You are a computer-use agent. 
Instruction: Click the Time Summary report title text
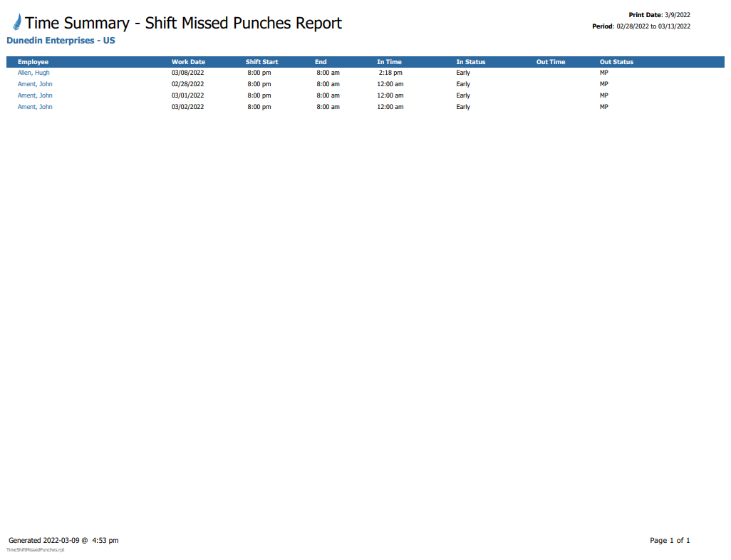pyautogui.click(x=183, y=23)
